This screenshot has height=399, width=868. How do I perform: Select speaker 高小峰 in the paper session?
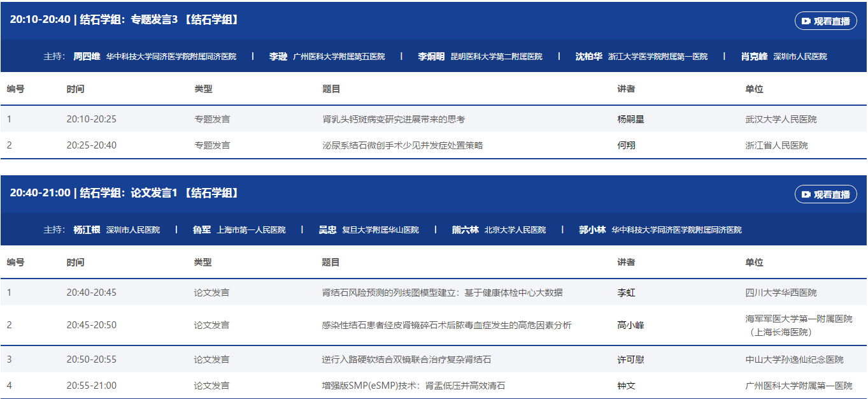coord(630,325)
